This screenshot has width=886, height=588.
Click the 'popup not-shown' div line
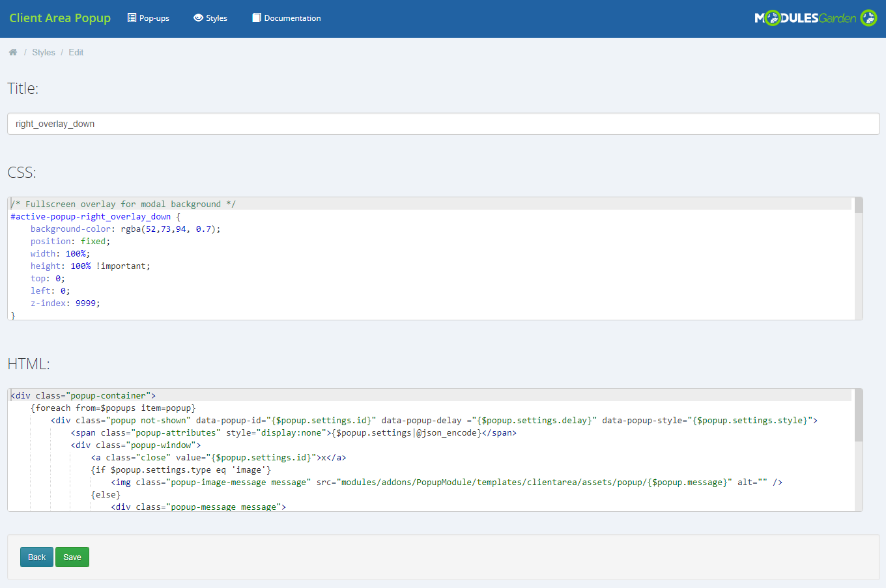click(x=434, y=420)
